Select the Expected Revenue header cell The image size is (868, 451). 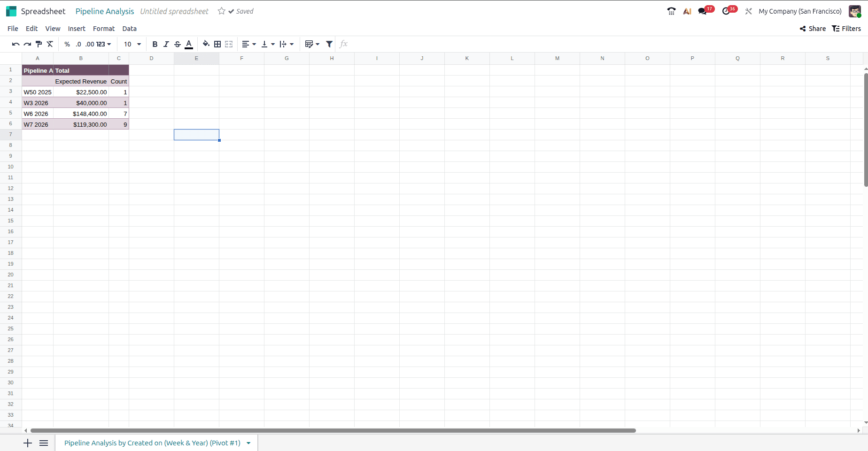coord(81,81)
